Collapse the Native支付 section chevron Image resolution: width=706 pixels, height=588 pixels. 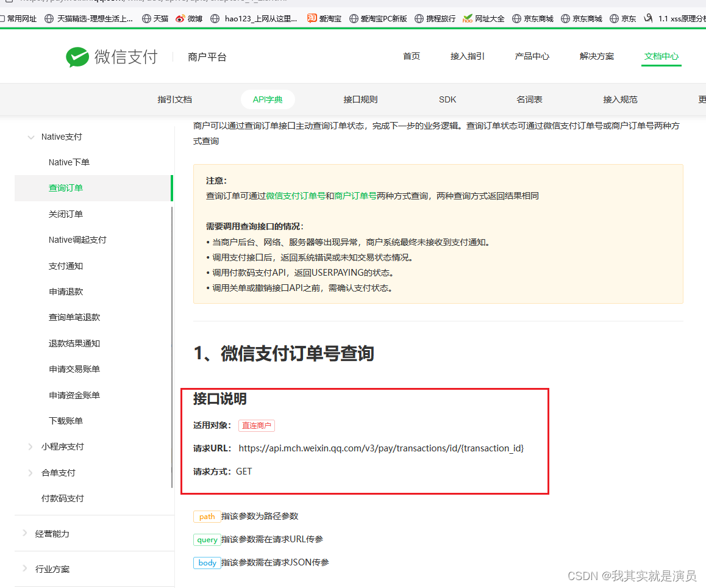pyautogui.click(x=31, y=137)
